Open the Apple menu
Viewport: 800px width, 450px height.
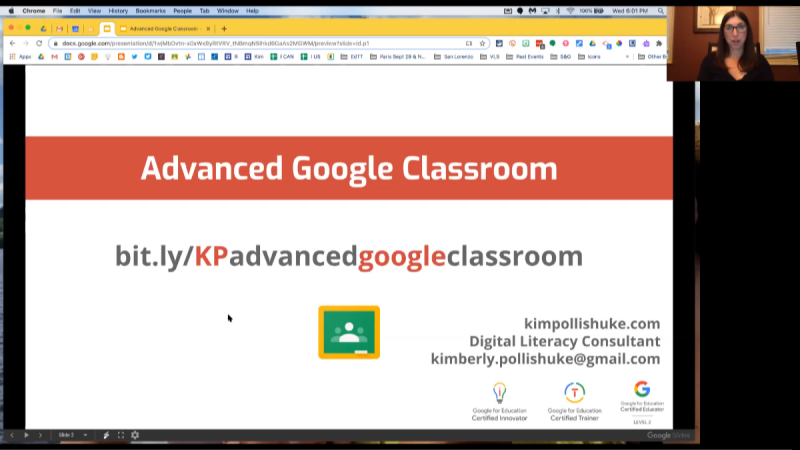coord(11,11)
